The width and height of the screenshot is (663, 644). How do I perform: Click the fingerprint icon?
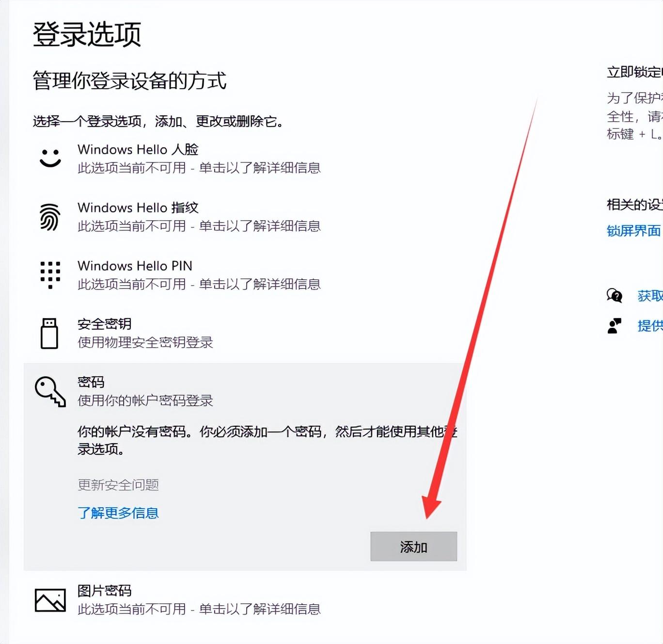(x=50, y=217)
